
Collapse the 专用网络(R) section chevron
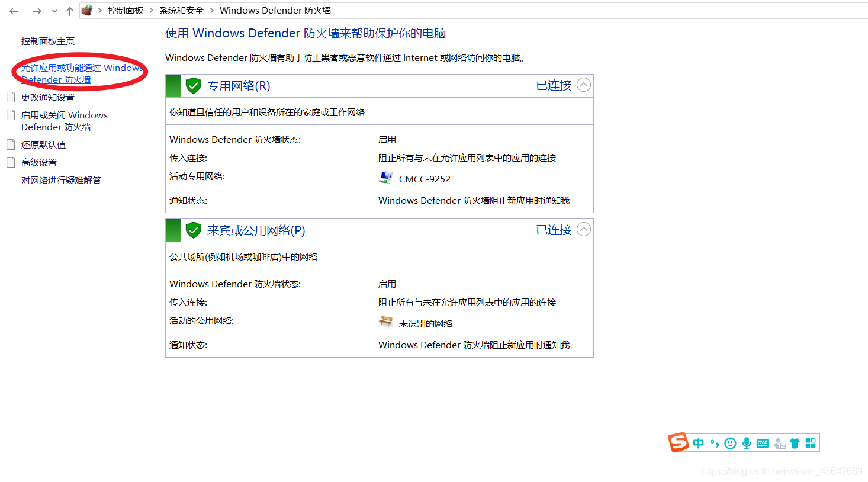(584, 85)
